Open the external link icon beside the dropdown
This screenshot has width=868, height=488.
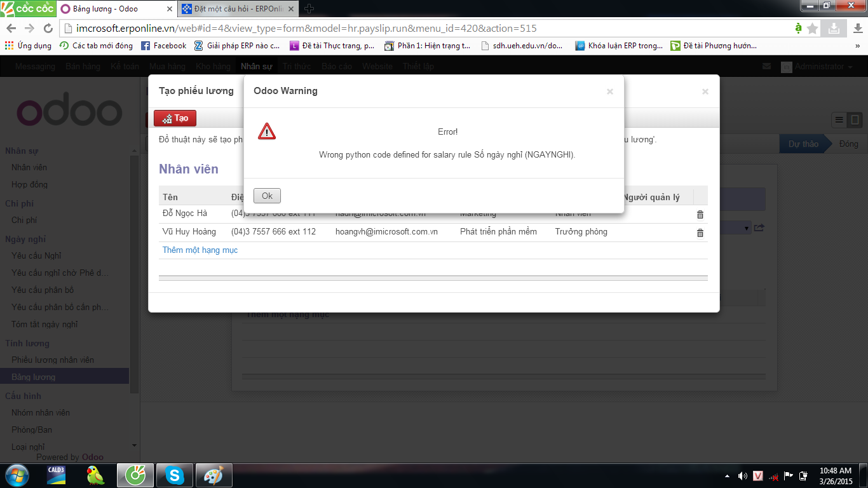(x=759, y=227)
